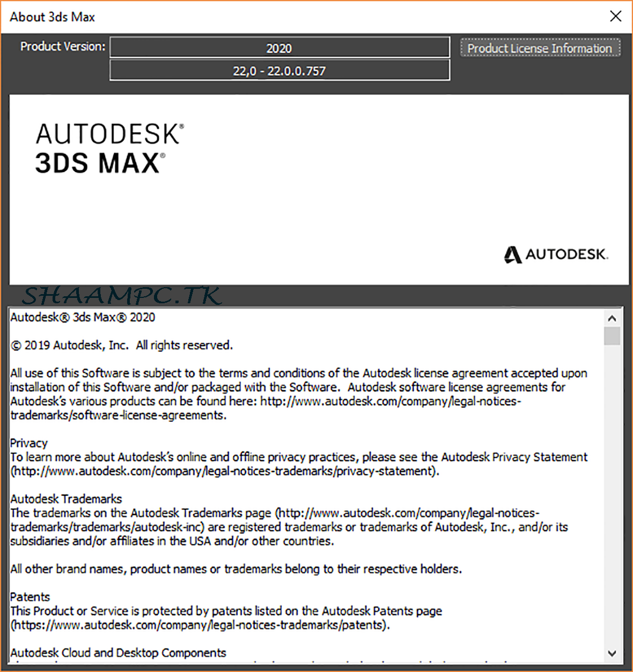Close the About 3ds Max dialog
The height and width of the screenshot is (672, 633).
pos(616,16)
